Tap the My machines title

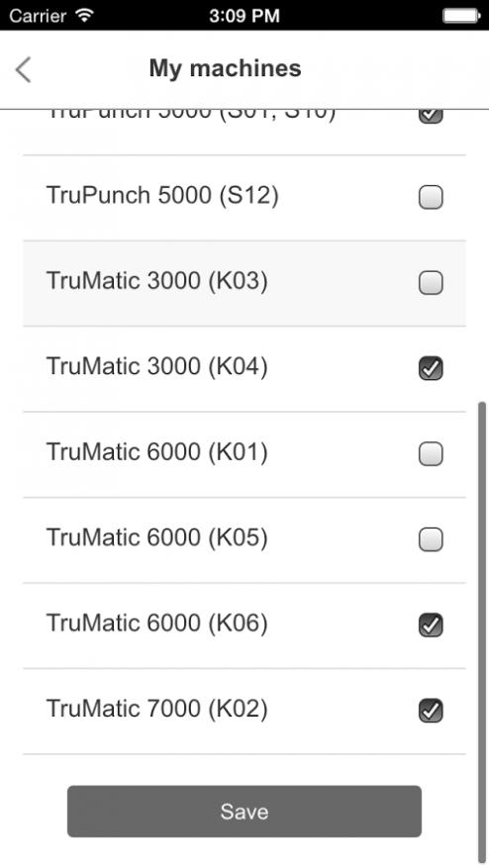(225, 68)
